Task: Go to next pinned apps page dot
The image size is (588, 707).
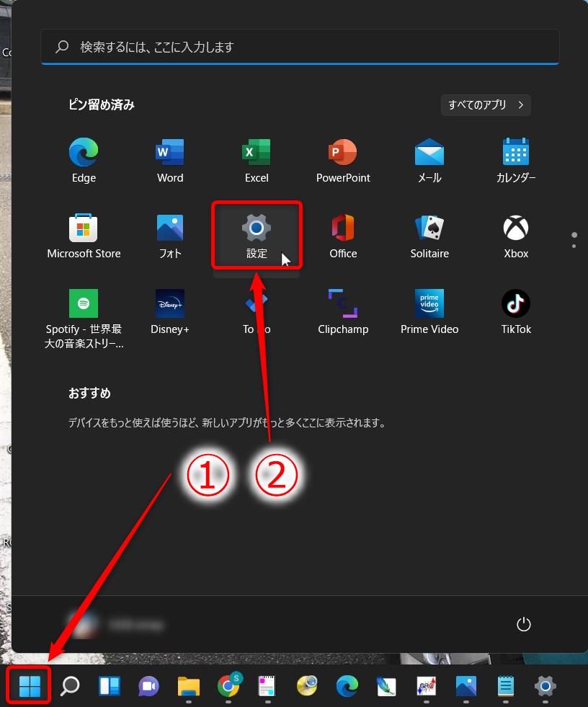Action: tap(574, 246)
